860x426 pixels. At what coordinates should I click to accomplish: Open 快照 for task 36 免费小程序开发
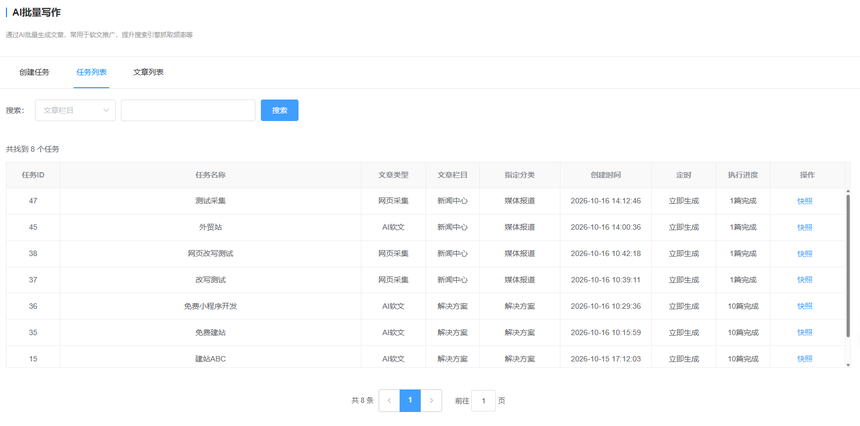pos(805,306)
